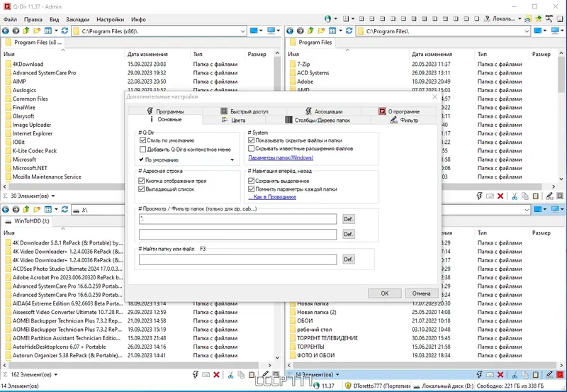567x392 pixels.
Task: Click the DToretto777 shield icon in status bar
Action: 348,386
